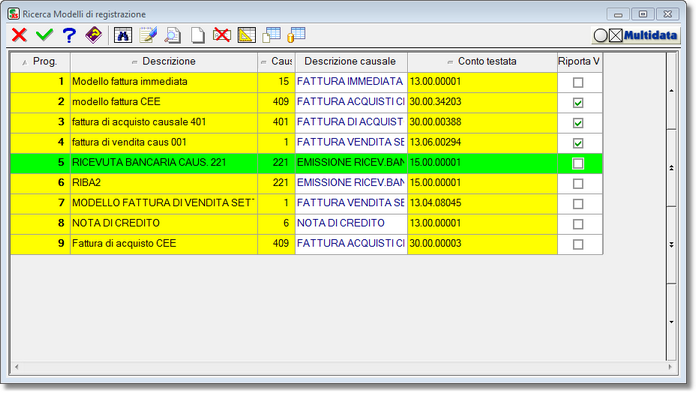Click the horizontal scrollbar left arrow
The width and height of the screenshot is (696, 393).
click(x=17, y=367)
